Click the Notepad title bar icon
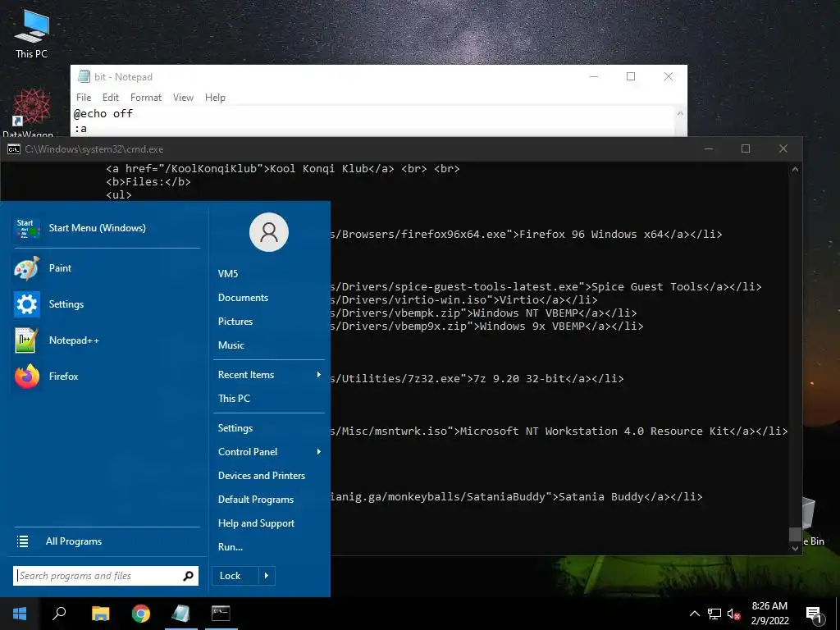 tap(84, 76)
